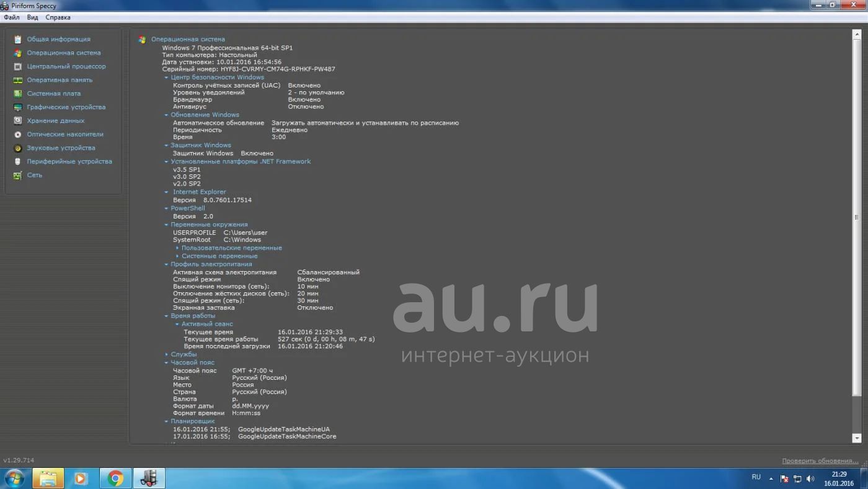Open the Action Center flag tray icon
The image size is (868, 489).
click(784, 478)
